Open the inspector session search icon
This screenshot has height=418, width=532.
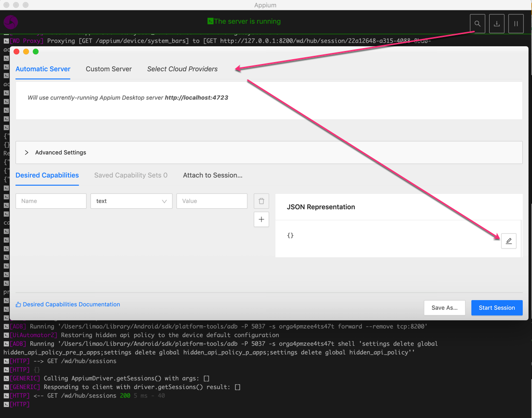477,24
